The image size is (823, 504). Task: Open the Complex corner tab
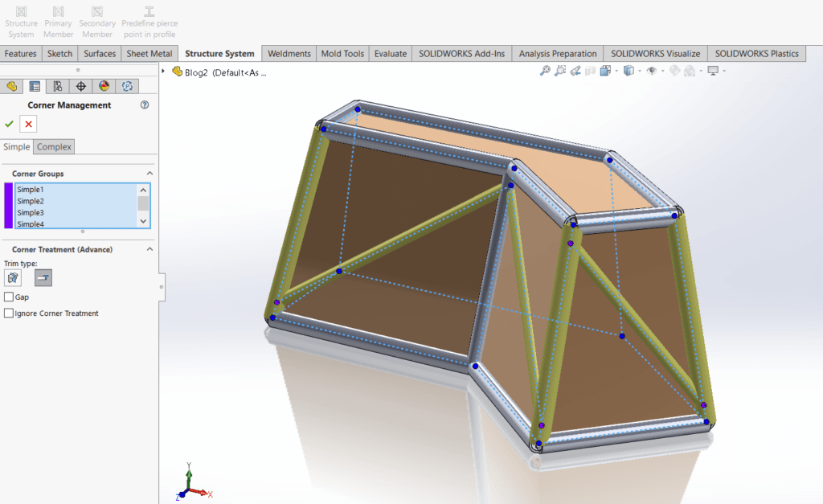tap(55, 146)
